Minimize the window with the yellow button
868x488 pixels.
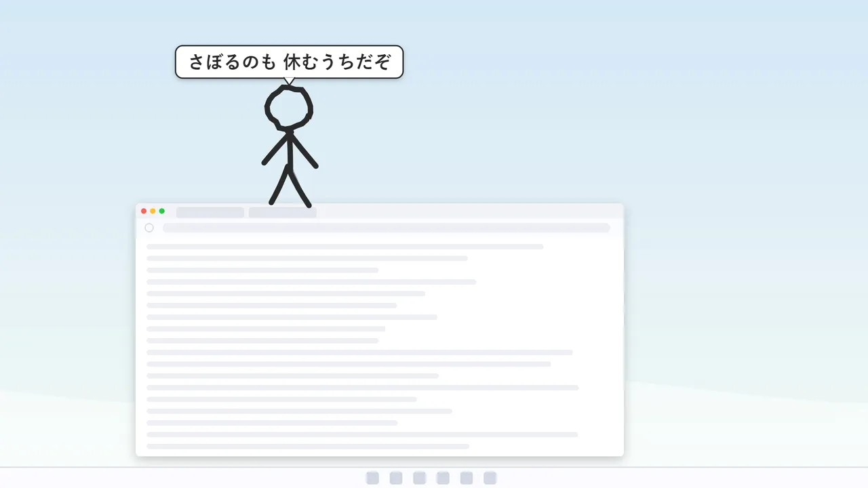click(153, 211)
